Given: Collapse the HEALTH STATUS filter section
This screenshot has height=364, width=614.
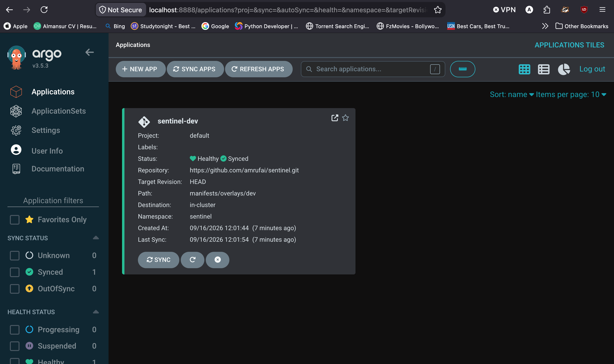Looking at the screenshot, I should click(x=96, y=312).
